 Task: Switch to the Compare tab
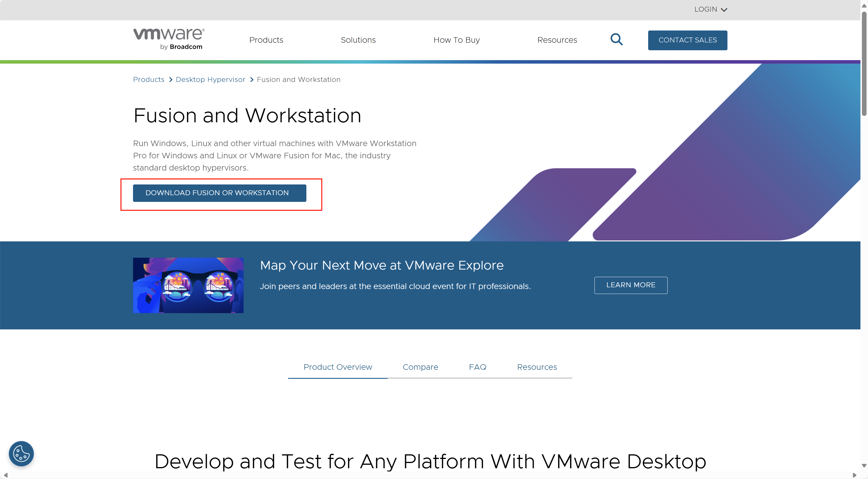click(420, 367)
